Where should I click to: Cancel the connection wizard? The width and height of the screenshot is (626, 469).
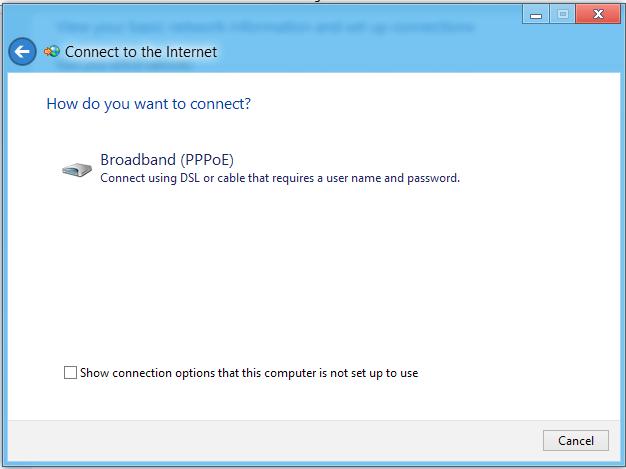click(576, 440)
